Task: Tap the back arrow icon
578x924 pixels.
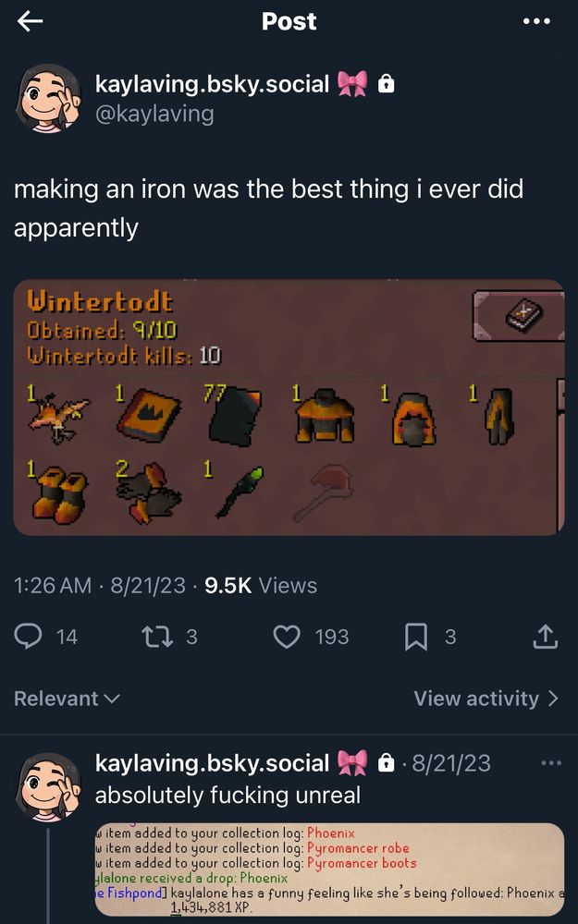Action: pyautogui.click(x=31, y=22)
